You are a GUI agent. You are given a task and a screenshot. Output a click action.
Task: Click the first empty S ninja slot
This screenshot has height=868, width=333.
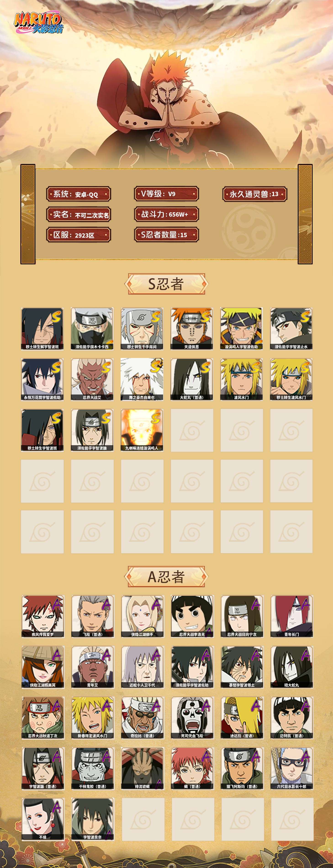click(x=192, y=430)
